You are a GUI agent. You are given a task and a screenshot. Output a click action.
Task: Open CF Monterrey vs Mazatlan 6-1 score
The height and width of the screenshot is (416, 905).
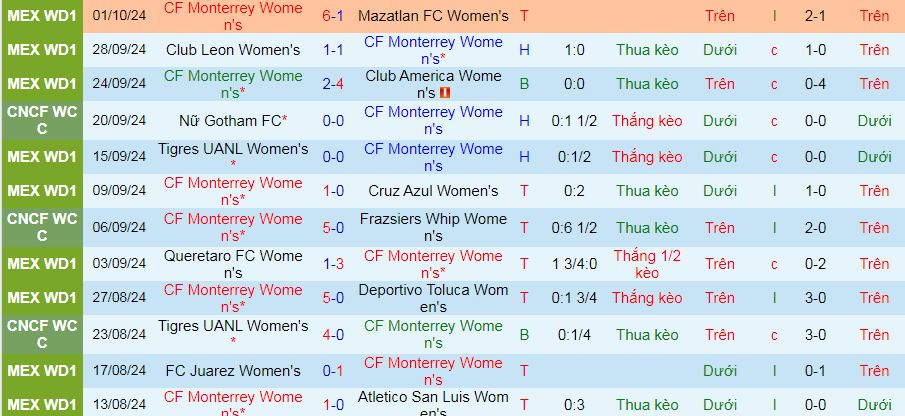coord(333,16)
